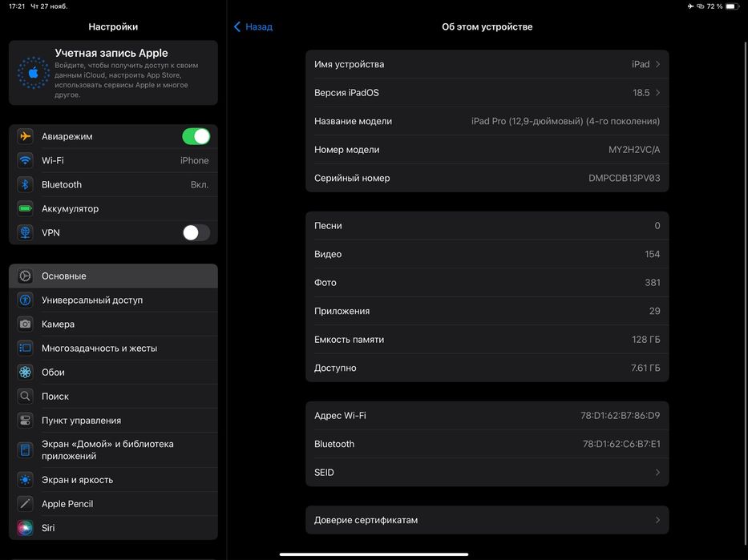The width and height of the screenshot is (748, 560).
Task: Open Bluetooth settings row
Action: tap(114, 184)
